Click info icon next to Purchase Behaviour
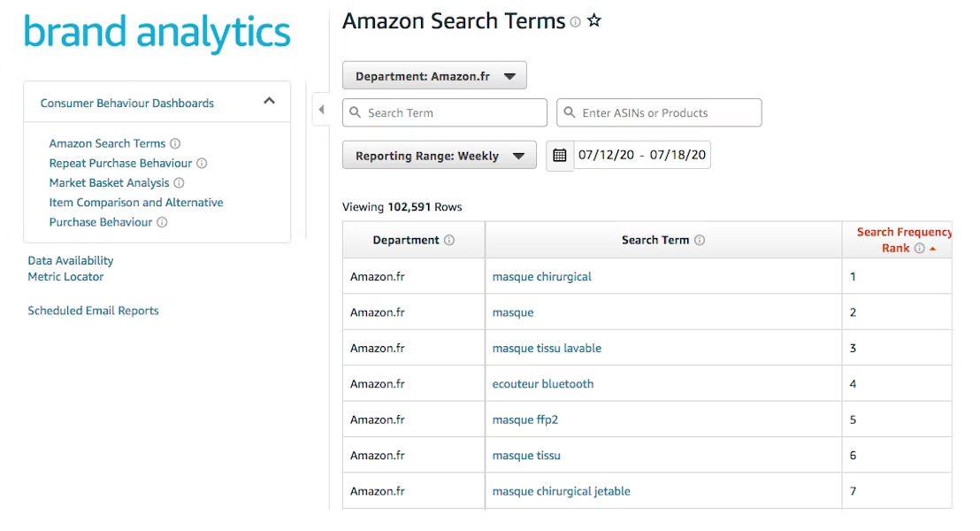 (162, 222)
